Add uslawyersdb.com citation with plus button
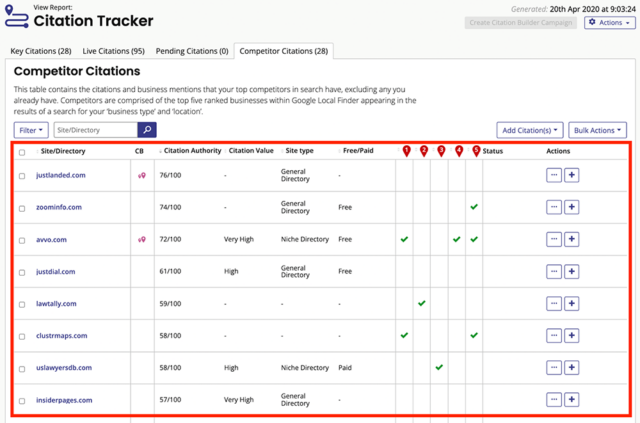The height and width of the screenshot is (423, 640). (571, 367)
